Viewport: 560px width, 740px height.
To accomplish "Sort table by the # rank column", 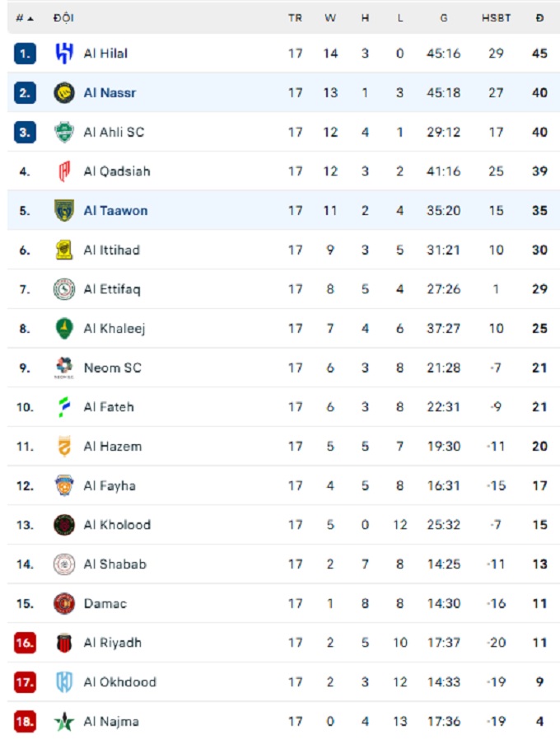I will click(x=24, y=18).
